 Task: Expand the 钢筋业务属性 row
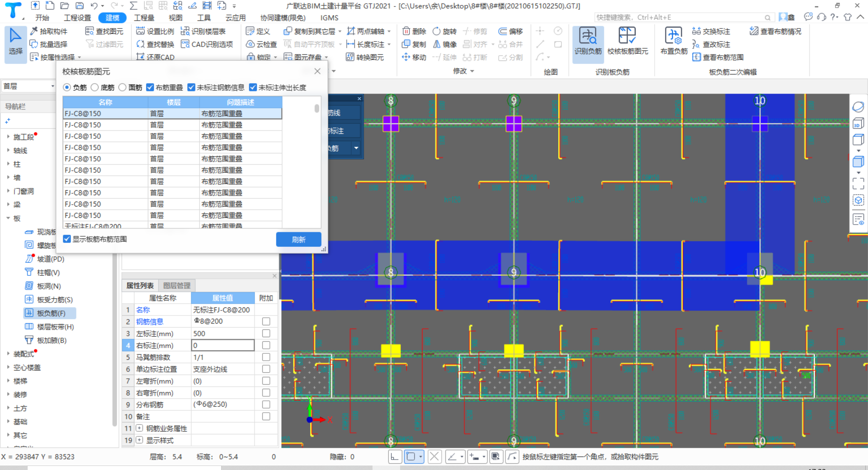pos(139,428)
